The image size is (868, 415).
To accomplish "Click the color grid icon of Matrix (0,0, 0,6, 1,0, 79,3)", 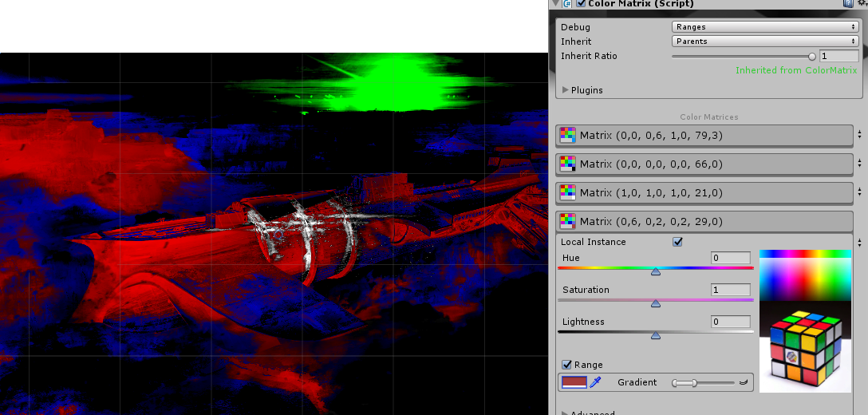I will [x=567, y=135].
